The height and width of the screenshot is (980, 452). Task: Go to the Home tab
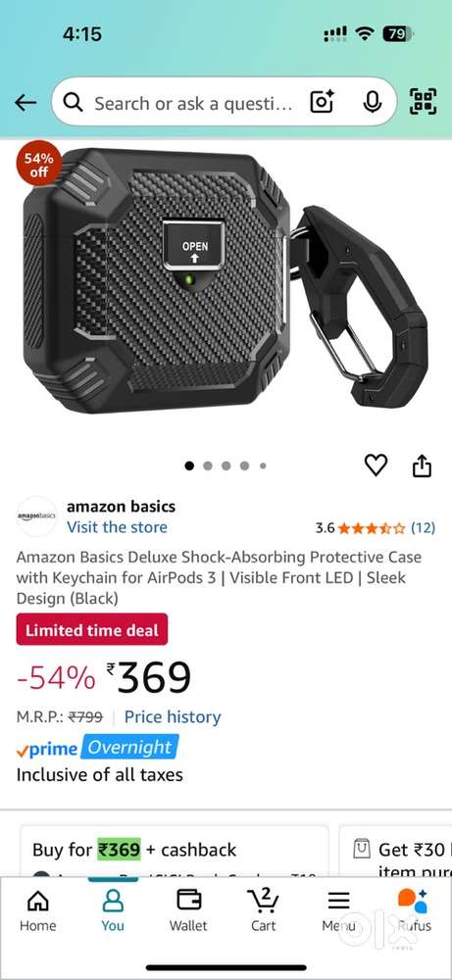[x=38, y=910]
